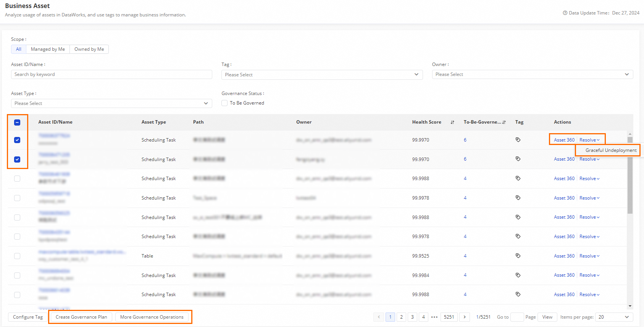Click Create Governance Plan button
Screen dimensions: 644x327
pos(81,317)
